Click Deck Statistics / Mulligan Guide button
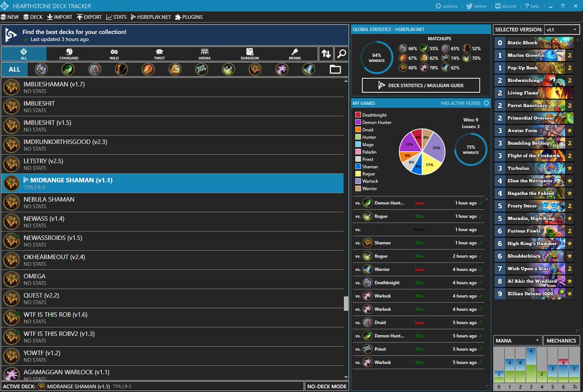 (421, 85)
